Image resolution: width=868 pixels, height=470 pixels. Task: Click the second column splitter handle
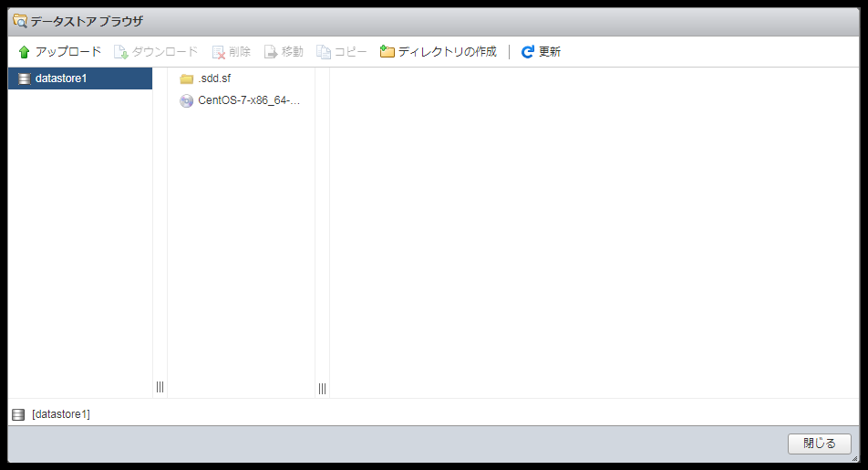(x=322, y=389)
